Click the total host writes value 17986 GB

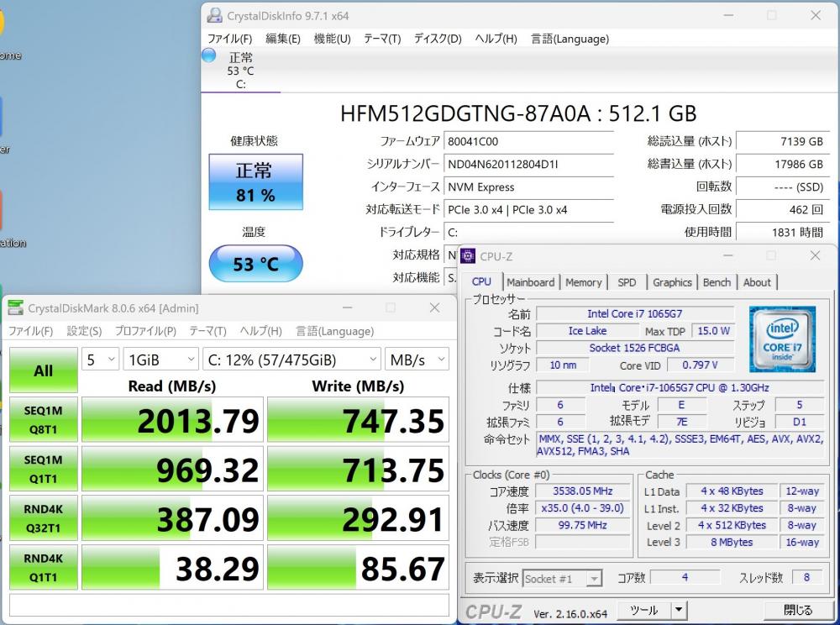[x=783, y=164]
